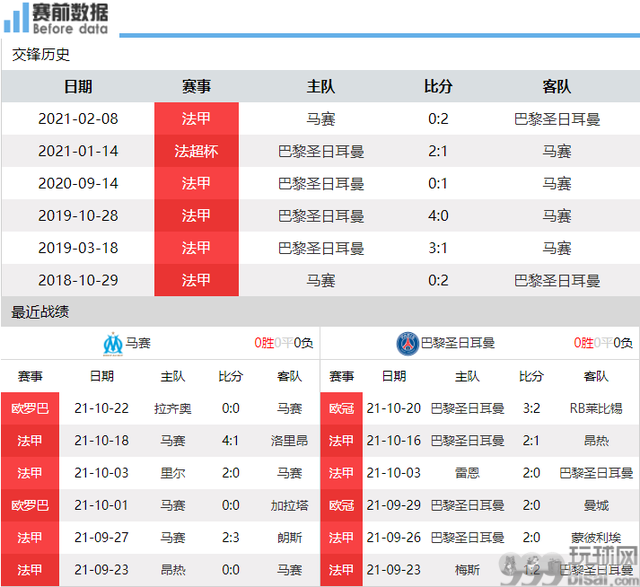
Task: Select 雷恩 home team name
Action: tap(467, 473)
